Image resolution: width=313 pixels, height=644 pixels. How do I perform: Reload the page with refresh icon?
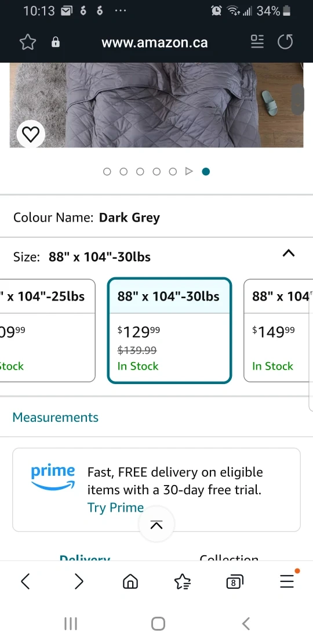(285, 42)
